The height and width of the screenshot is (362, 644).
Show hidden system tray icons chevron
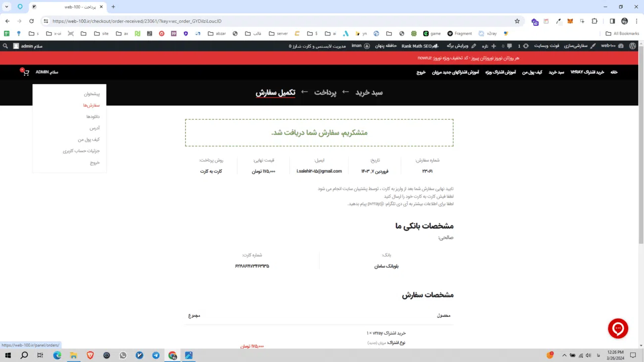564,356
